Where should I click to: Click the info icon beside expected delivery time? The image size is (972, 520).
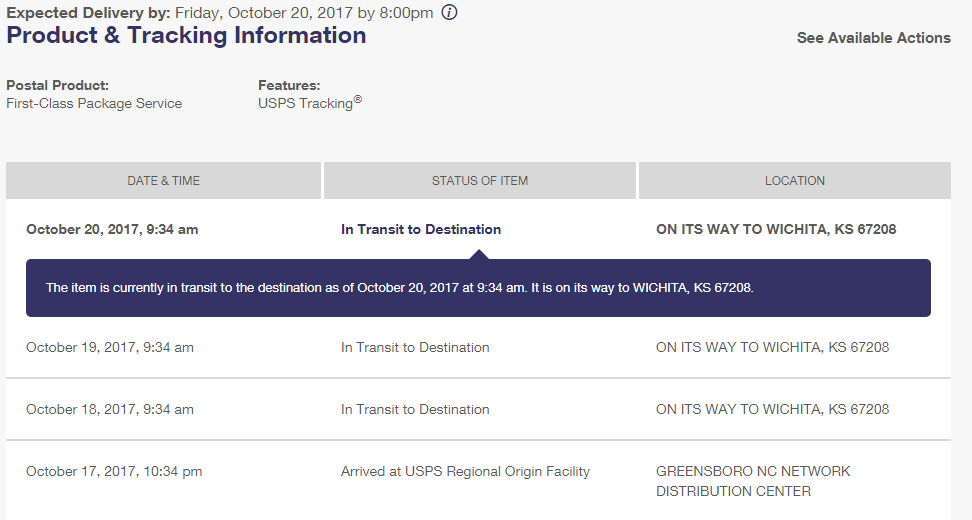(450, 13)
